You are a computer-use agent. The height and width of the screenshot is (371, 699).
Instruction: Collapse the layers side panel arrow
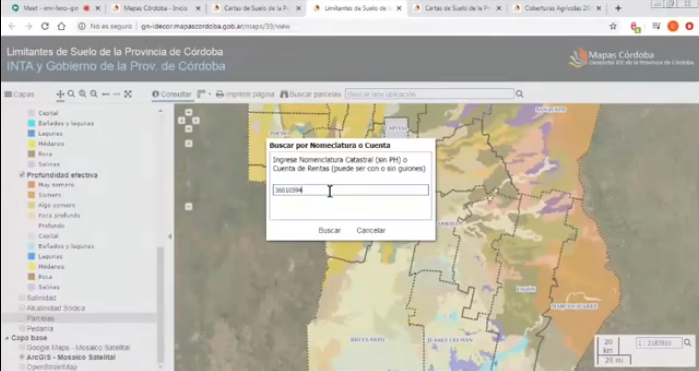[x=169, y=236]
